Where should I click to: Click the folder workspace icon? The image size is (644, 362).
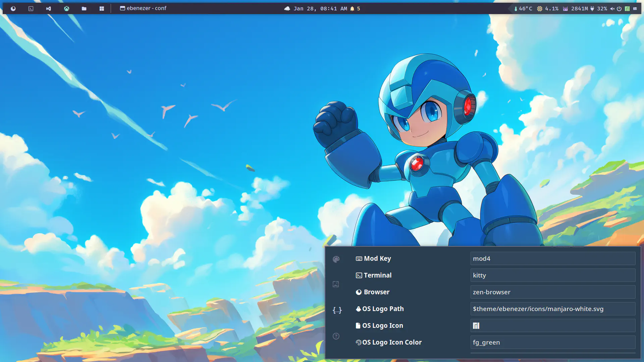(84, 9)
